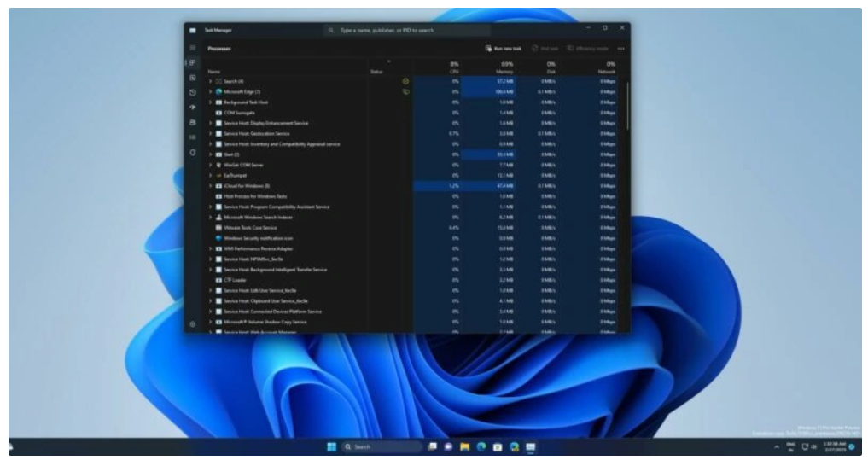Viewport: 868px width, 466px height.
Task: Select the Processes page icon in sidebar
Action: coord(193,62)
